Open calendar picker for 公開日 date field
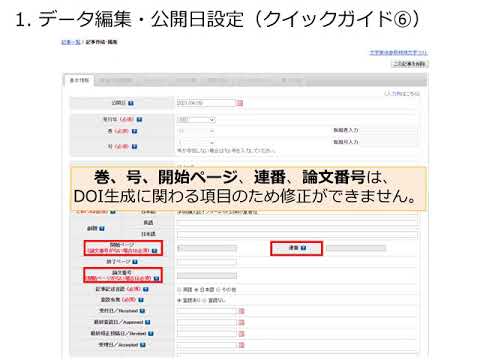 [239, 103]
